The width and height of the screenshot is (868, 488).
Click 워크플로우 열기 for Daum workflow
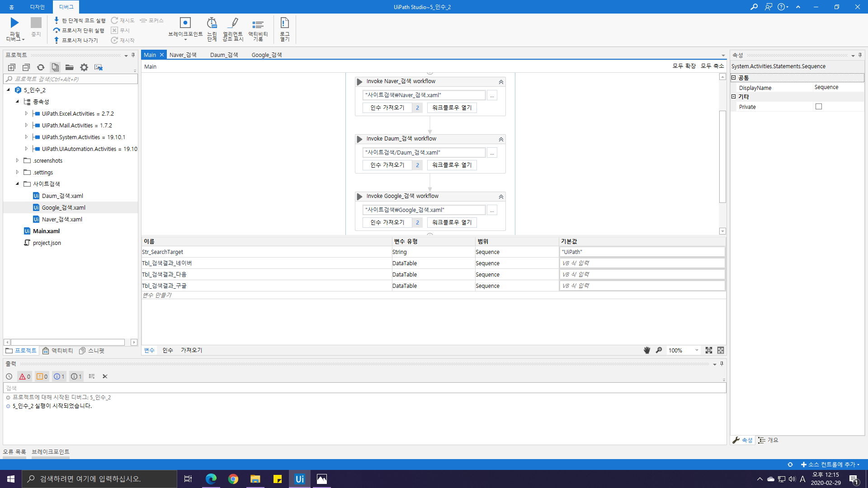[452, 165]
